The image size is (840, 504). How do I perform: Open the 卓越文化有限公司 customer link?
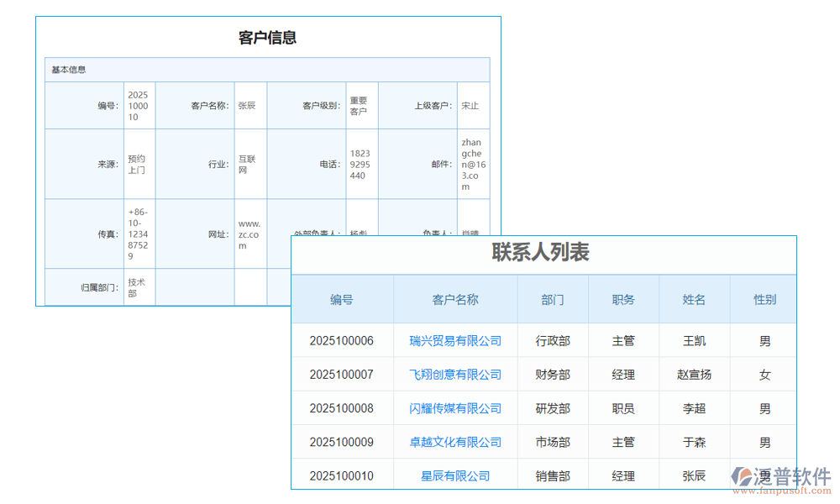(x=454, y=442)
